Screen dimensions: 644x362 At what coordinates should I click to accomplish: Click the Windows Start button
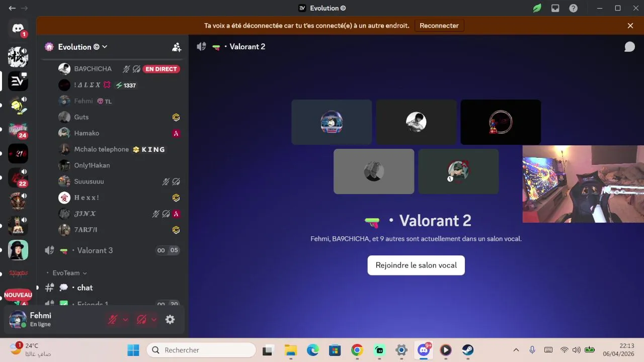[x=133, y=350]
